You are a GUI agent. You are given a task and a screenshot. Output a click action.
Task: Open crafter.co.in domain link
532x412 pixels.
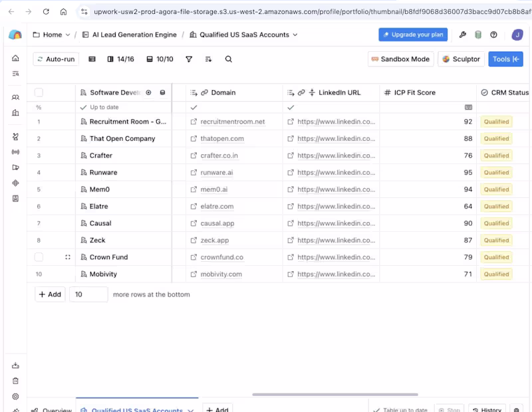(219, 155)
